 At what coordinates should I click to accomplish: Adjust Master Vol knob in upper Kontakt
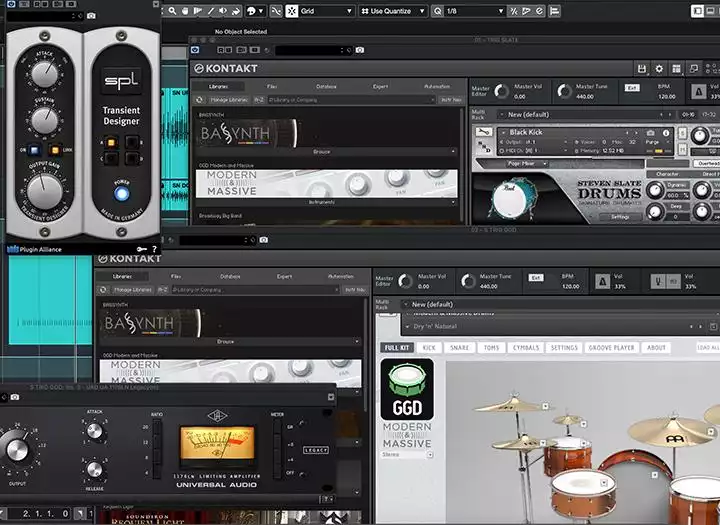(x=501, y=91)
